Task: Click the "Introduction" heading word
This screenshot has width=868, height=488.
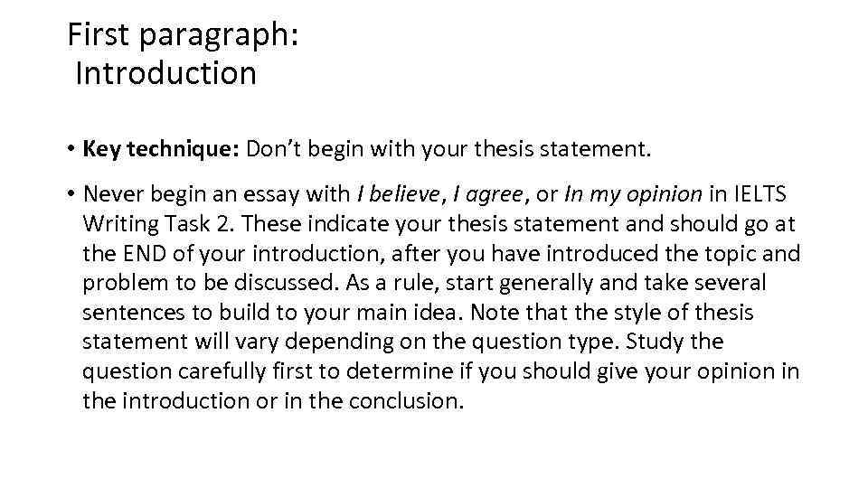Action: pyautogui.click(x=166, y=73)
